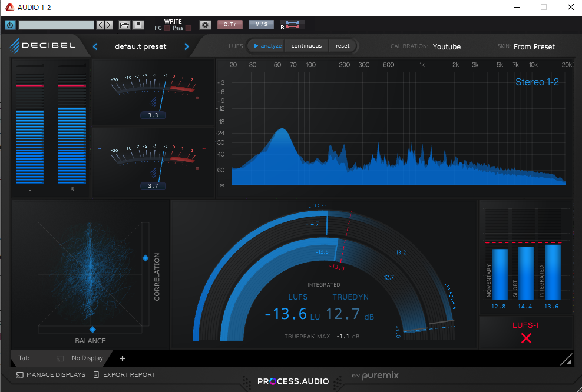Open the default preset menu

(x=141, y=46)
